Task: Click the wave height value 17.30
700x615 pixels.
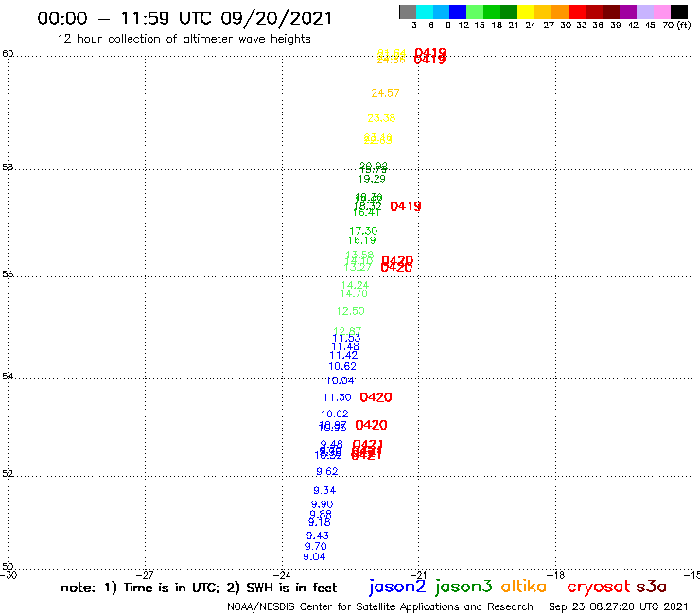Action: click(x=363, y=231)
